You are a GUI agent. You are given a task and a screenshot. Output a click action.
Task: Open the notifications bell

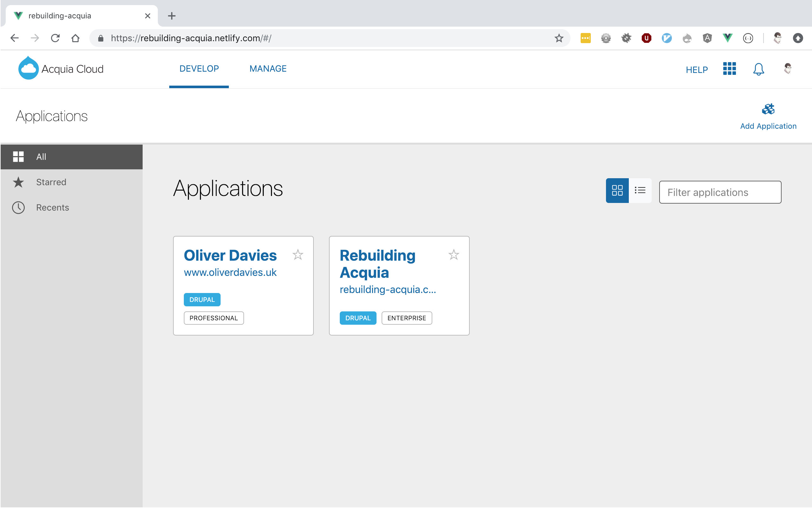(x=758, y=69)
